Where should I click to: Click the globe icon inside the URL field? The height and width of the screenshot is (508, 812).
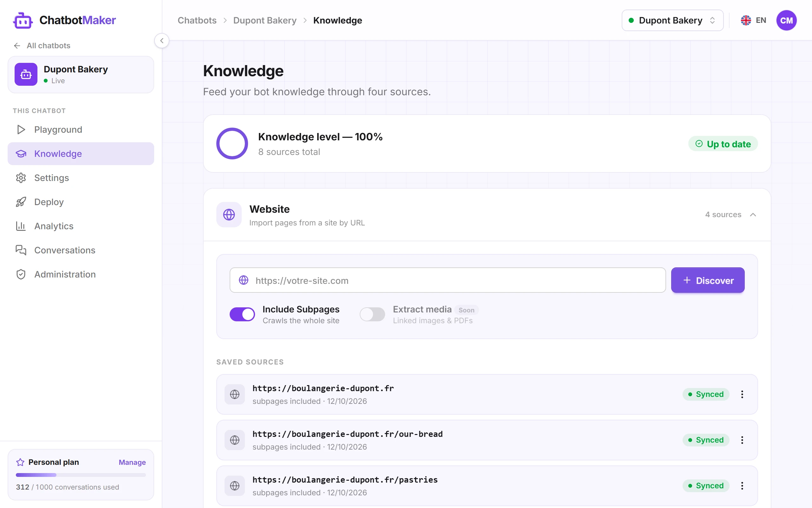pyautogui.click(x=244, y=280)
